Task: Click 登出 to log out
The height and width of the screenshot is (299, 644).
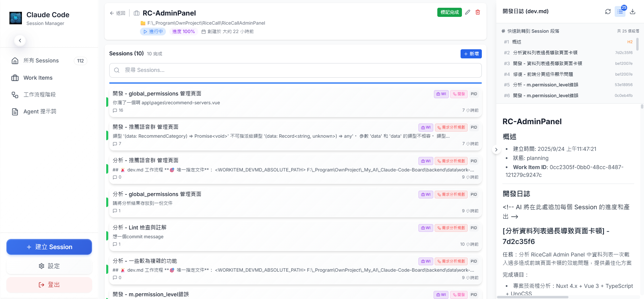Action: point(49,285)
